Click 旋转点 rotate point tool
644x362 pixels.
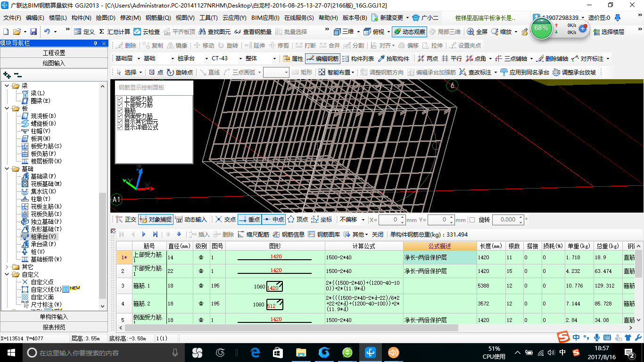click(x=179, y=72)
